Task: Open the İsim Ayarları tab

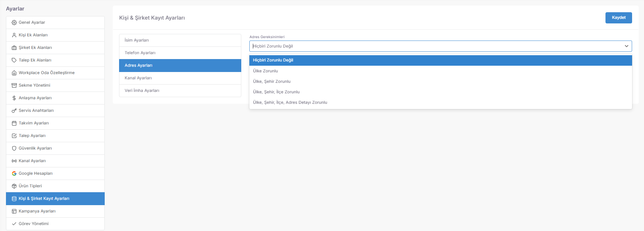Action: click(180, 40)
